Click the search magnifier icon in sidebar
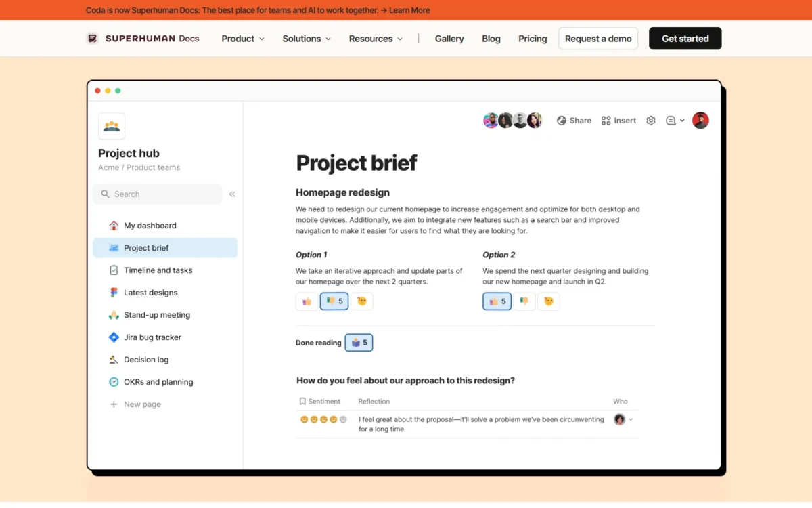Image resolution: width=812 pixels, height=508 pixels. click(x=106, y=194)
